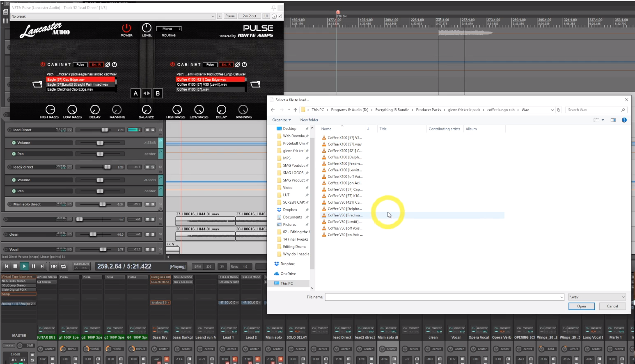
Task: Select the Coffee V30 [Lewitt] file
Action: (342, 222)
